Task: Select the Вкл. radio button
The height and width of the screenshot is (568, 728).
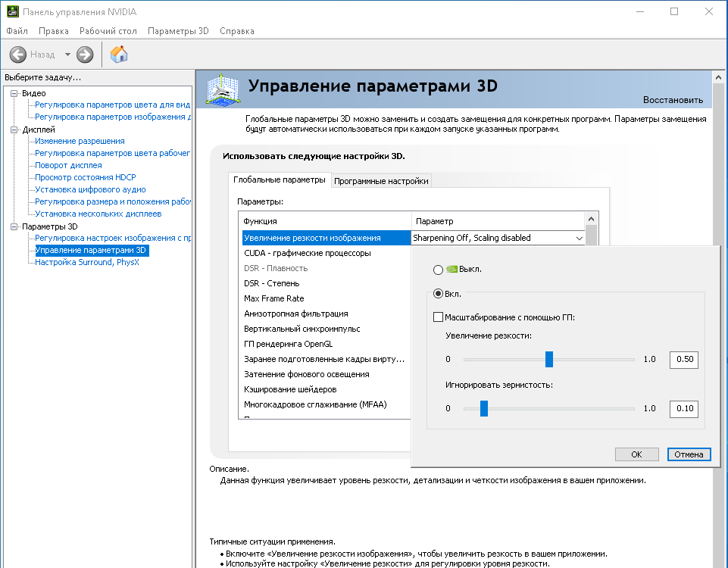Action: tap(438, 294)
